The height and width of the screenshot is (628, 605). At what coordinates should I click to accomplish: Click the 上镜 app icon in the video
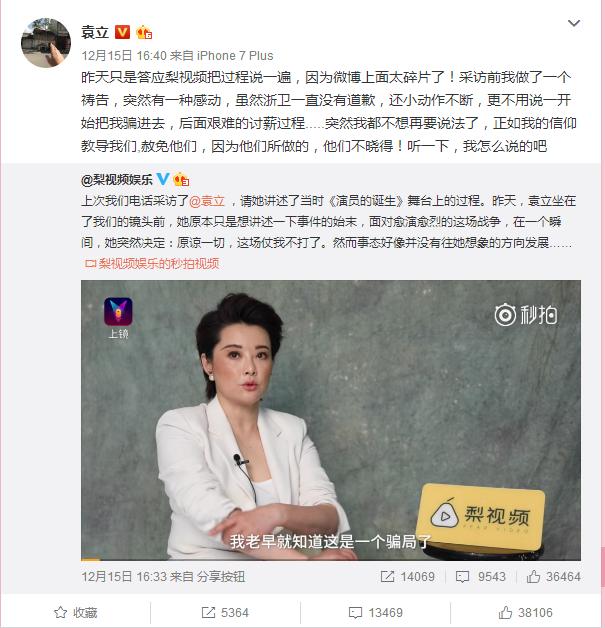(x=118, y=318)
